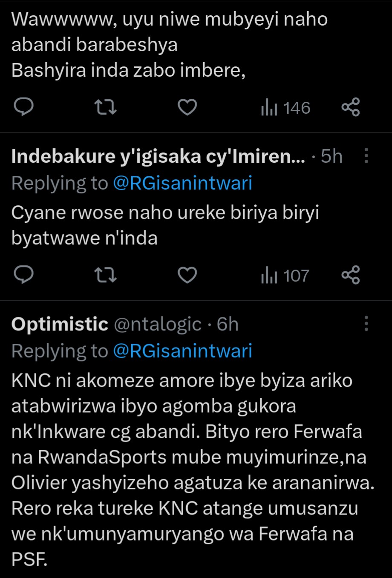Like the tweet with 107 views
392x578 pixels.
tap(187, 275)
